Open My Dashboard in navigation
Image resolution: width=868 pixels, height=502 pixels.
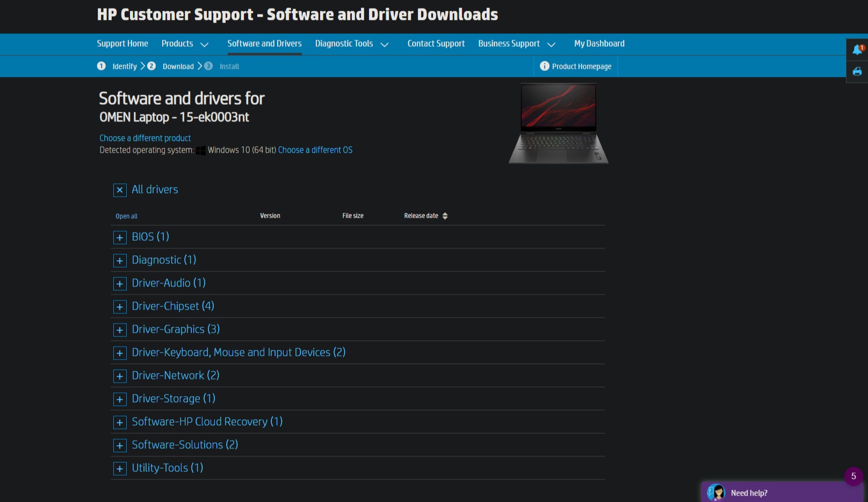tap(599, 44)
